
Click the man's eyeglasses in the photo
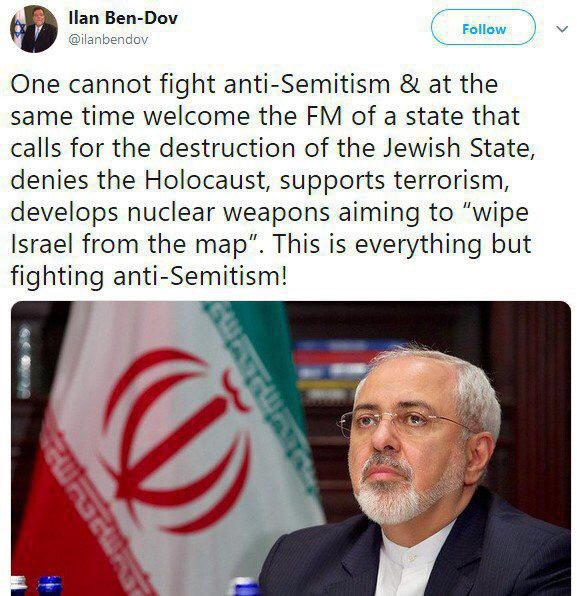click(405, 421)
